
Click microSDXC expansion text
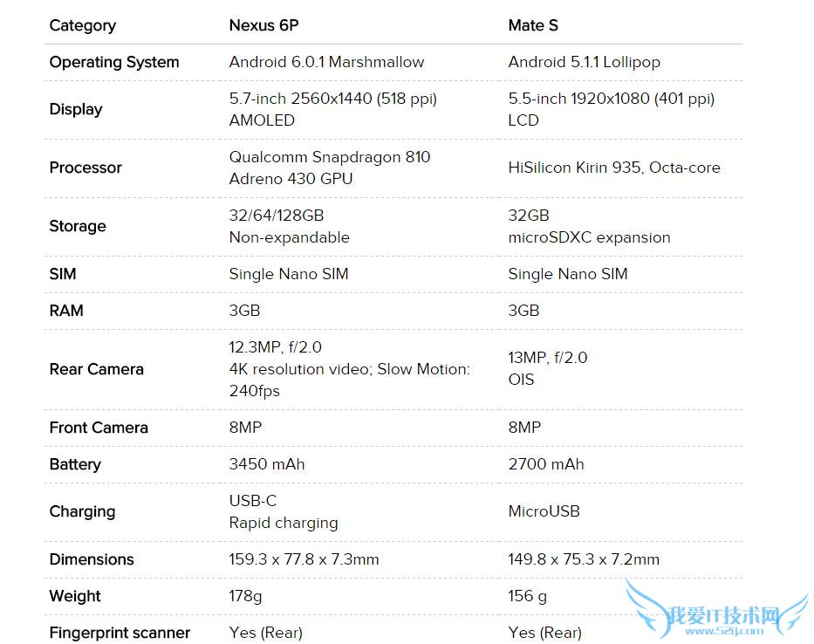[x=589, y=237]
